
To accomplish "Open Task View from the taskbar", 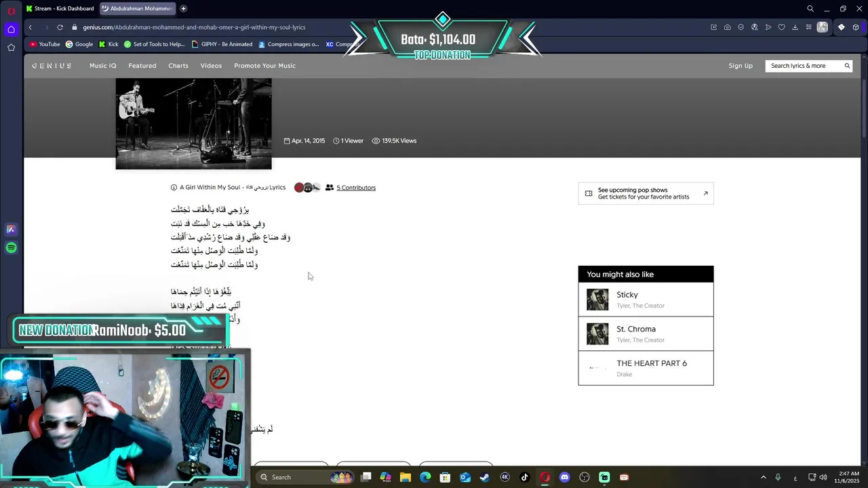I will click(x=366, y=477).
